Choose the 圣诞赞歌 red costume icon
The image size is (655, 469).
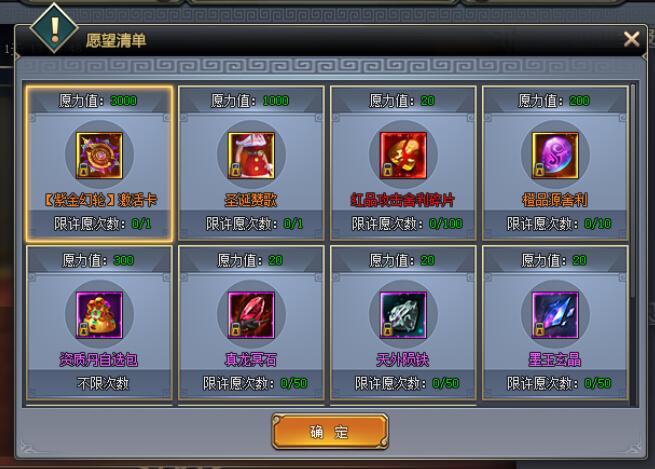251,156
